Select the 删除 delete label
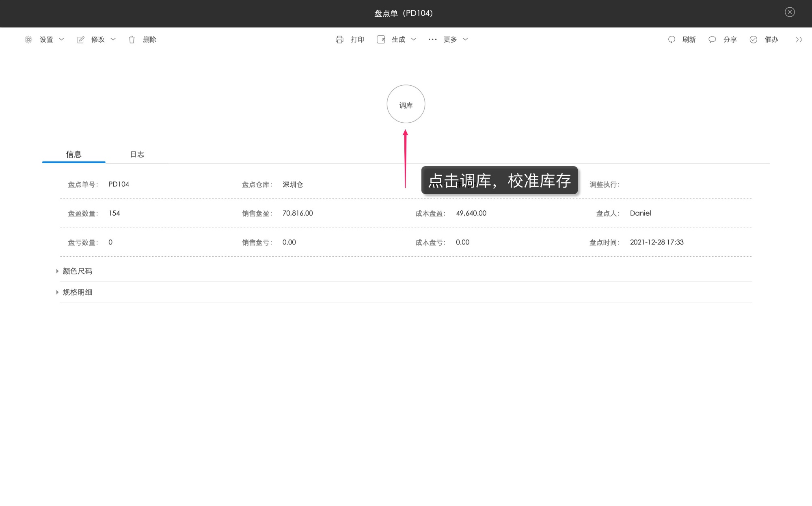Image resolution: width=812 pixels, height=506 pixels. [x=149, y=39]
